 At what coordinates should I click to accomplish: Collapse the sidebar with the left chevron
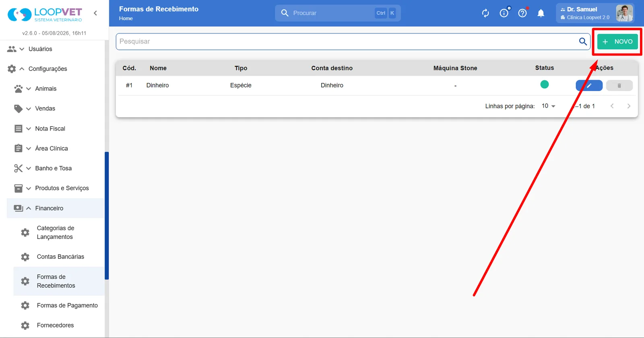[x=95, y=13]
